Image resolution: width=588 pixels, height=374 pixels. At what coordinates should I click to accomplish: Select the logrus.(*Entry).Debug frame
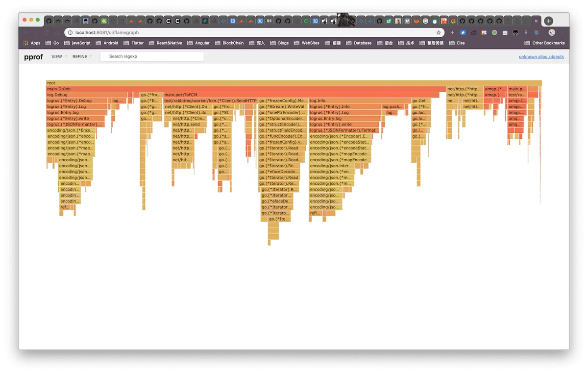(77, 100)
